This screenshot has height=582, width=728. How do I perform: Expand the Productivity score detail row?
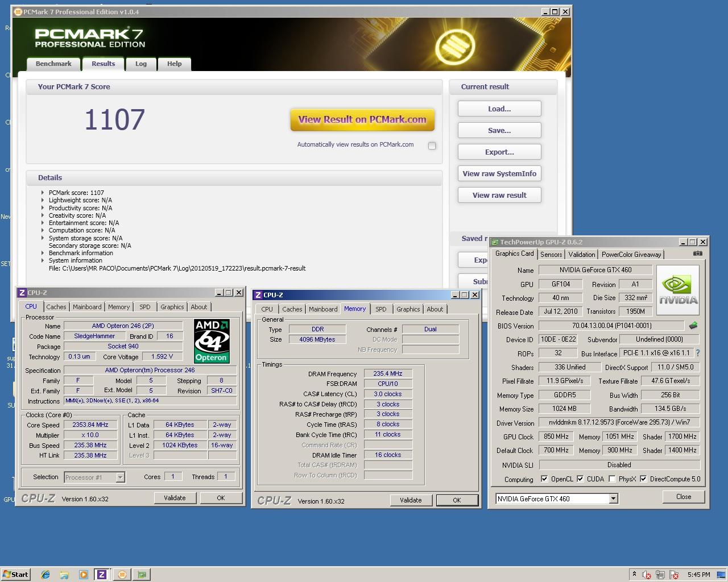click(43, 208)
